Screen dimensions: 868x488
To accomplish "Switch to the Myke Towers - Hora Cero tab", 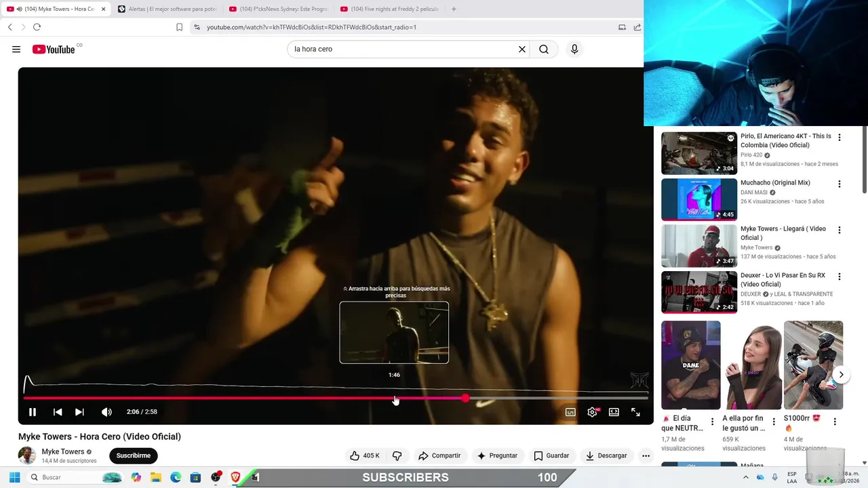I will pos(56,9).
